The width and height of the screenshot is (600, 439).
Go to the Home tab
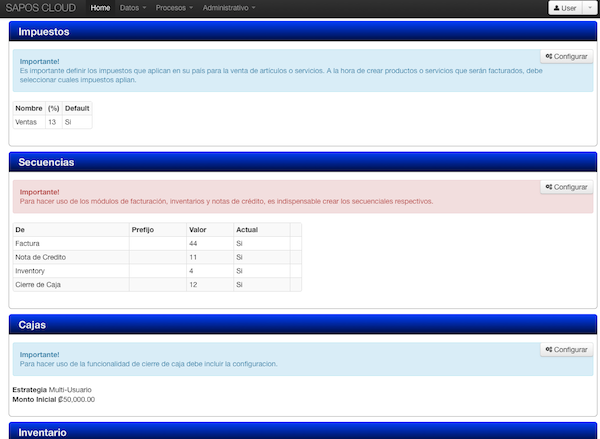click(100, 8)
